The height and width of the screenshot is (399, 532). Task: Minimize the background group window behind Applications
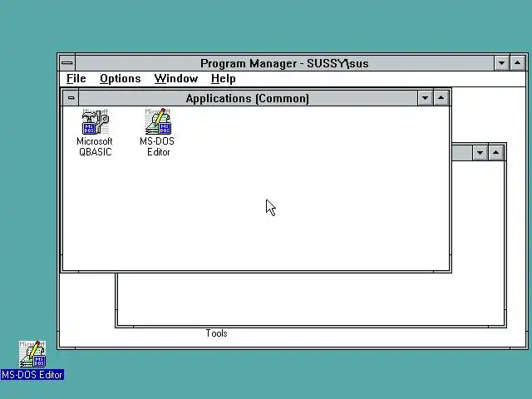tap(480, 153)
